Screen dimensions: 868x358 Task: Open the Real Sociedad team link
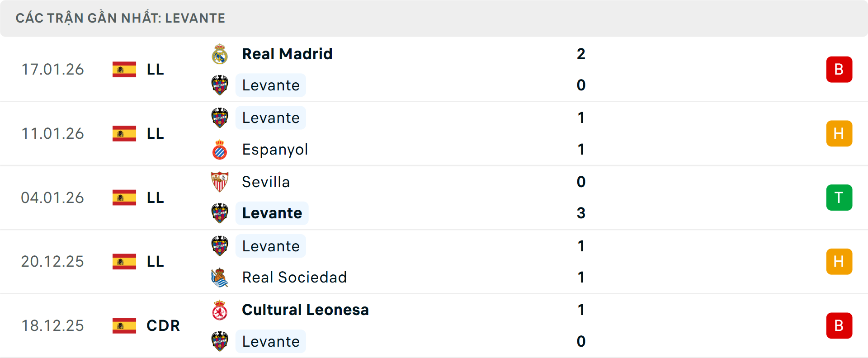pyautogui.click(x=294, y=278)
